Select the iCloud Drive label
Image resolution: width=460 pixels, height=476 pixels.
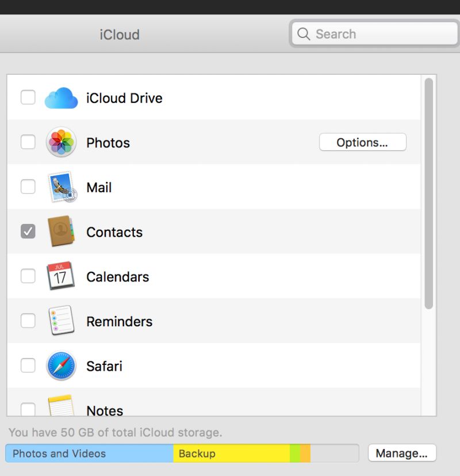pos(124,98)
